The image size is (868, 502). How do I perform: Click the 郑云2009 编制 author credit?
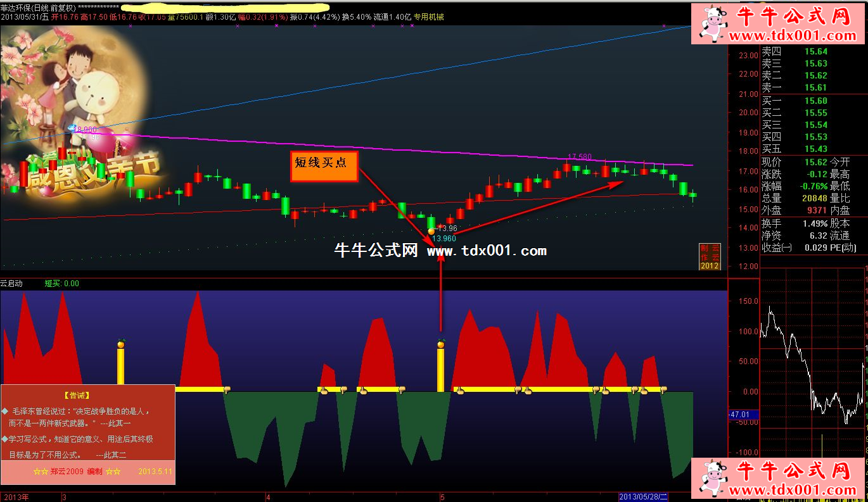point(77,472)
